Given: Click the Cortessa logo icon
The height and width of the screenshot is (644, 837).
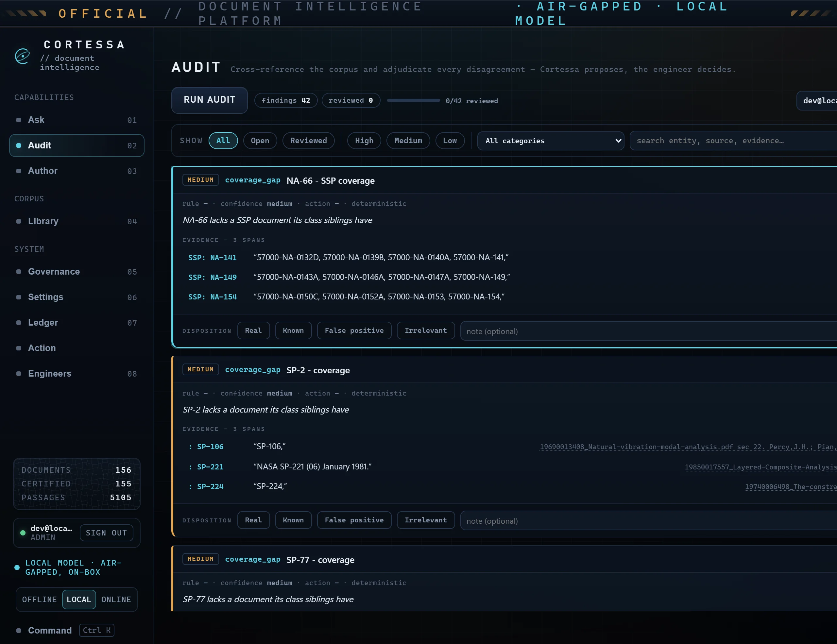Looking at the screenshot, I should (x=22, y=56).
